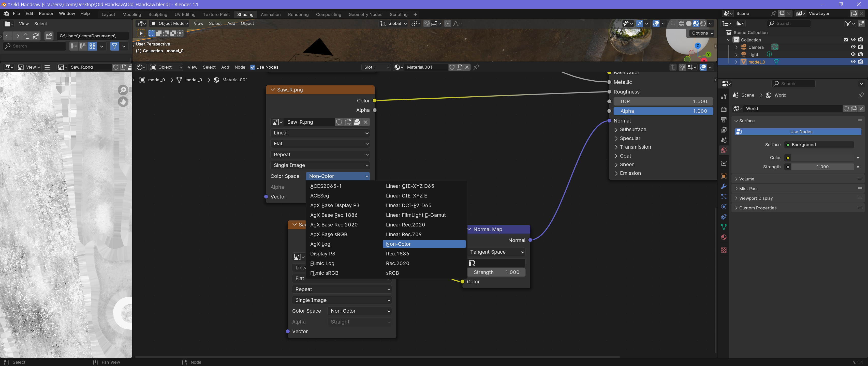Open the Output properties tab
The image size is (868, 366).
coord(724,119)
